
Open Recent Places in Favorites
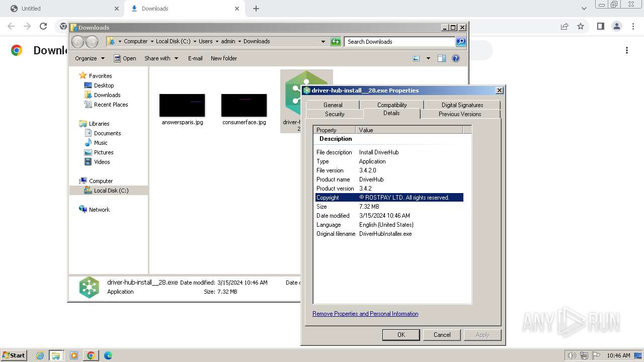point(111,105)
